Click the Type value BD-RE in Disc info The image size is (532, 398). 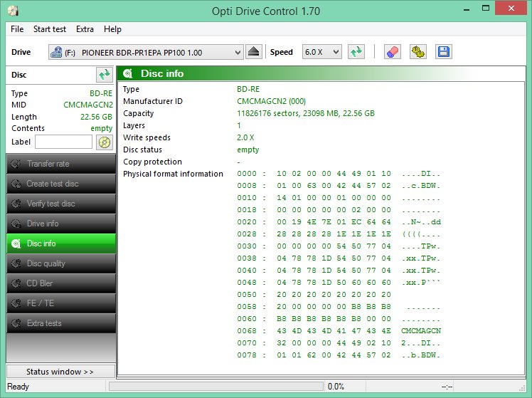click(x=248, y=89)
